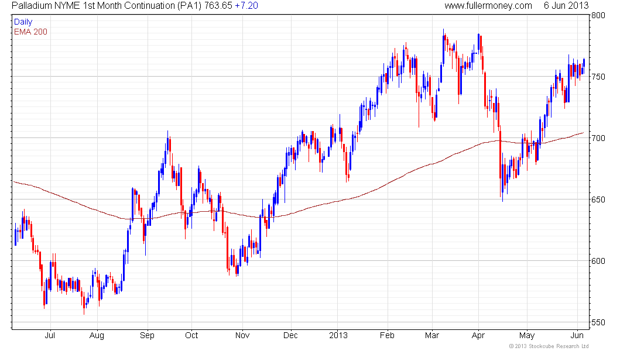Click the chart title 'Palladium NYME 1st Month Continuation (PA1)'
The image size is (644, 351).
tap(107, 6)
